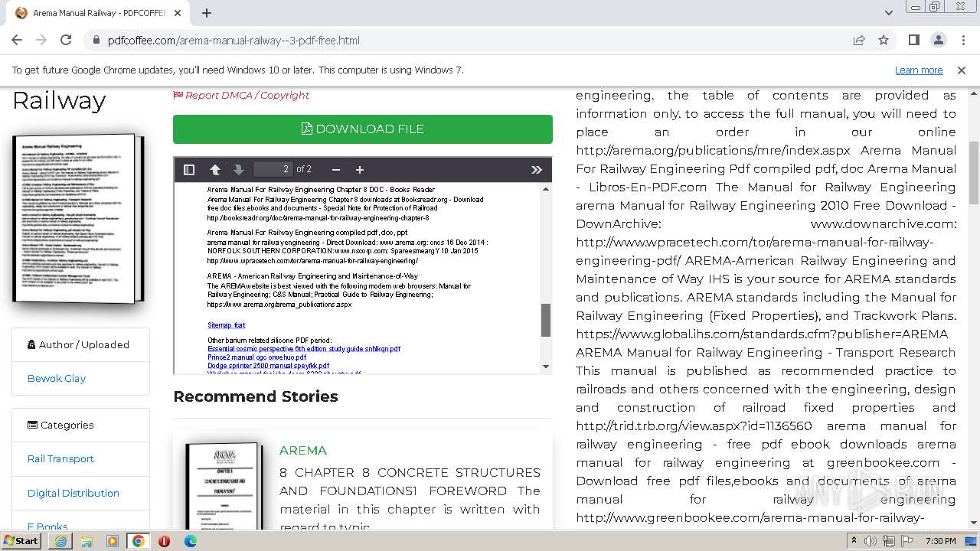
Task: Bookmark this page with star icon
Action: coord(884,40)
